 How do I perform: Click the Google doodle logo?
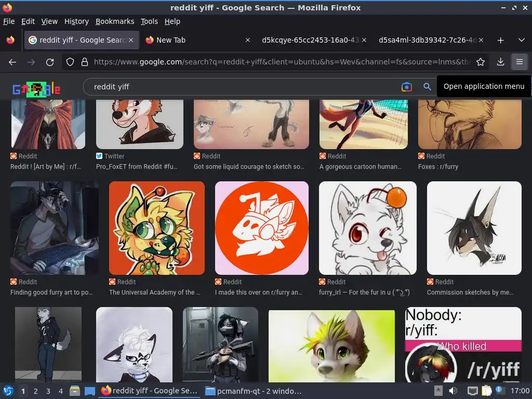click(x=36, y=89)
